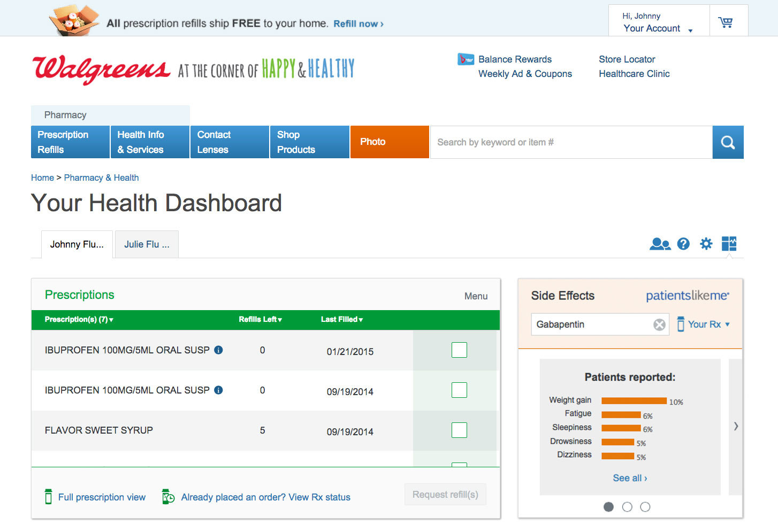This screenshot has width=778, height=532.
Task: Open dashboard settings via gear icon
Action: pos(706,244)
